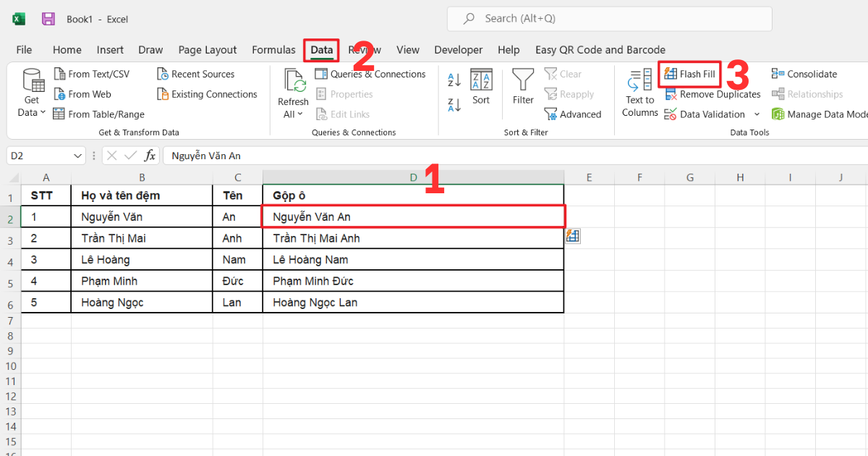
Task: Select the cell containing Đức
Action: (x=238, y=281)
